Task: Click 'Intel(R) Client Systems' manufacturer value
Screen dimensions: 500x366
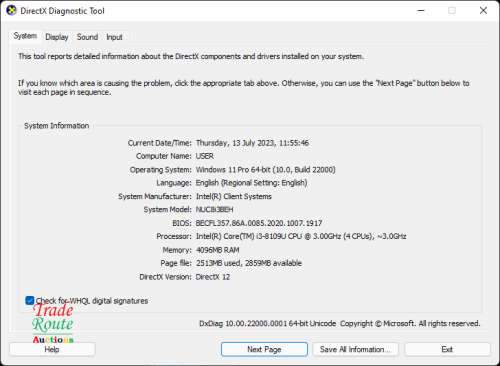Action: [234, 196]
